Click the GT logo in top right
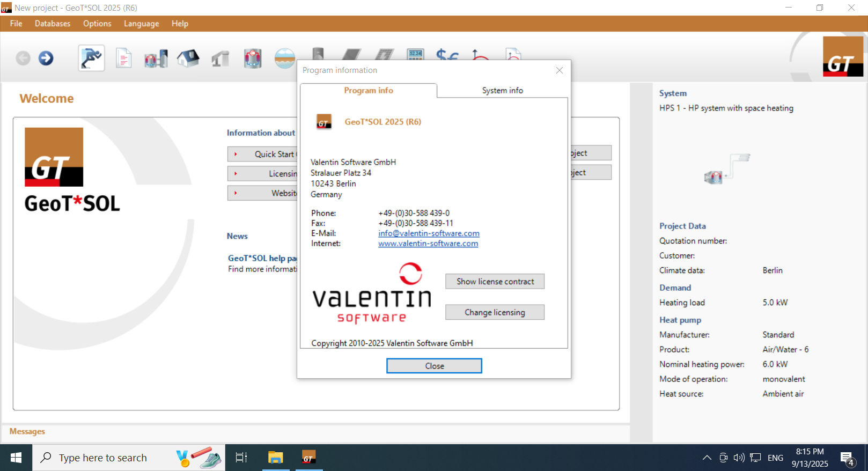The height and width of the screenshot is (471, 868). 843,56
